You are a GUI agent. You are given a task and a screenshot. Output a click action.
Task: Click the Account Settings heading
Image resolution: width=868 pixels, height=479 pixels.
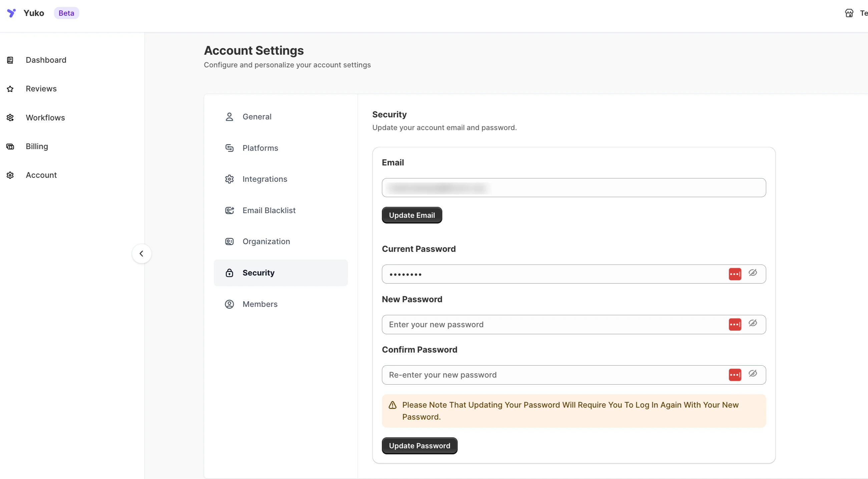click(254, 50)
